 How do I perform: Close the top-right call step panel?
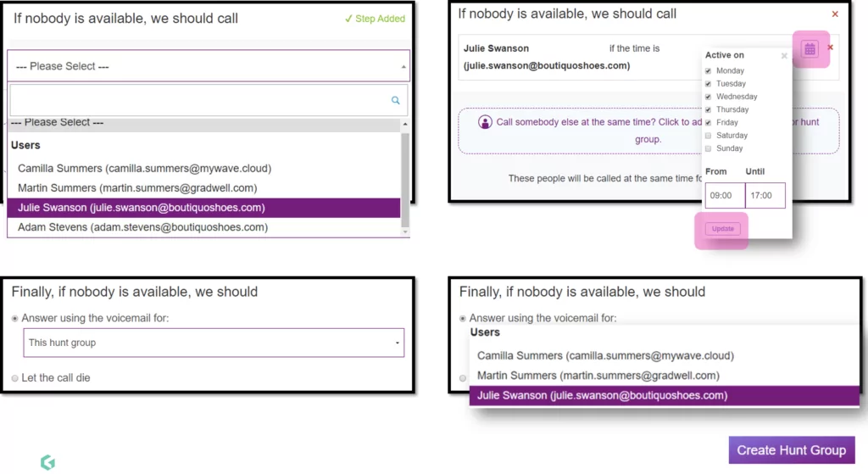click(835, 14)
